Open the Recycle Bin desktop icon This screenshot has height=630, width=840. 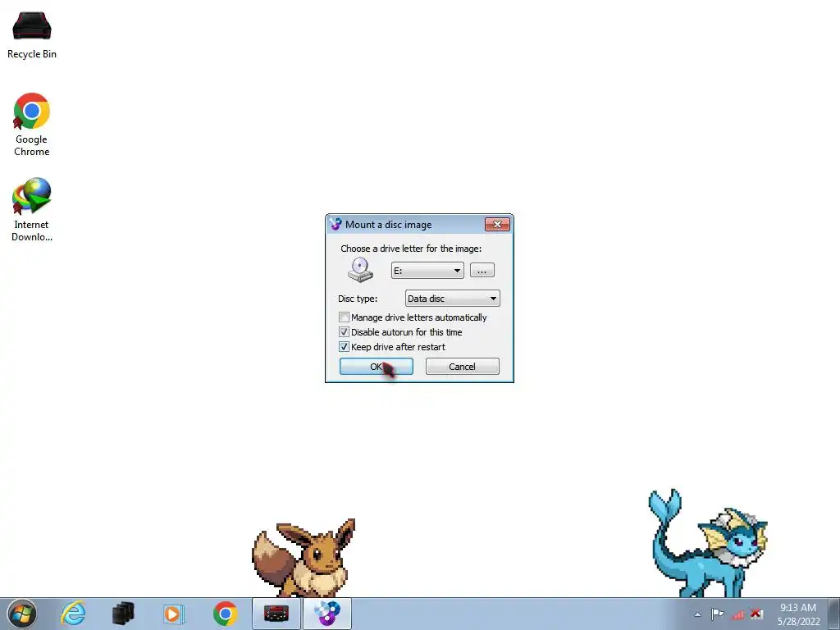[x=32, y=34]
